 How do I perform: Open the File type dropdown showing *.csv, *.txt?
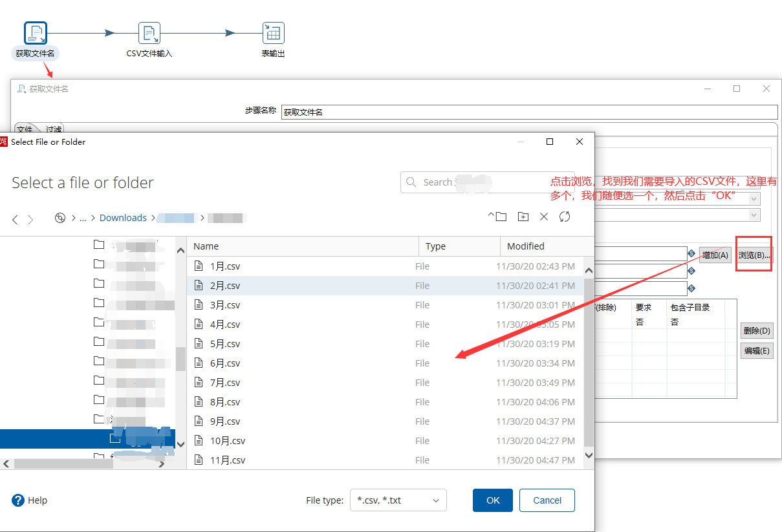(398, 500)
